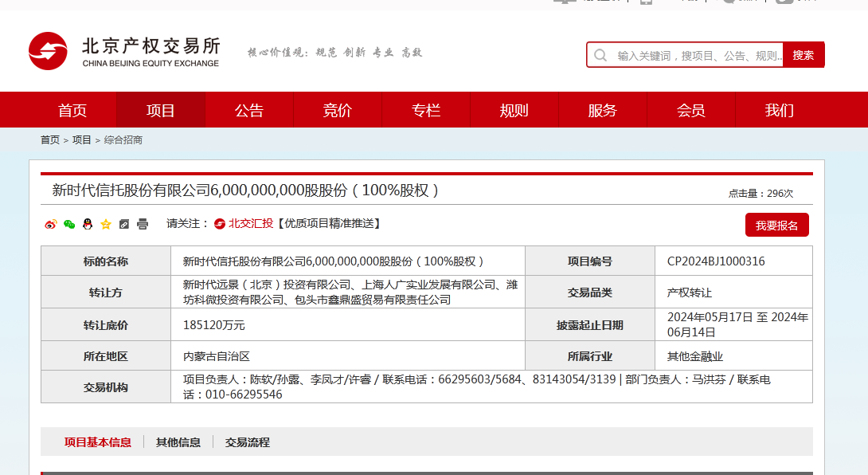Open the 首页 navigation menu
Viewport: 868px width, 475px height.
pyautogui.click(x=72, y=110)
